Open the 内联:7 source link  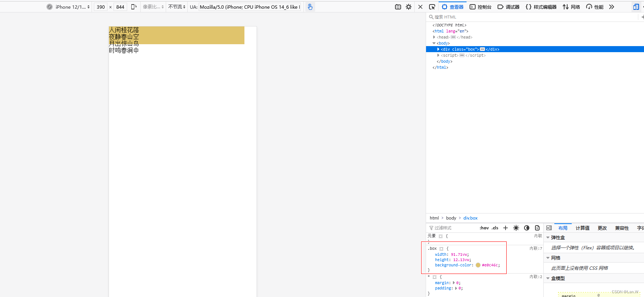coord(536,248)
